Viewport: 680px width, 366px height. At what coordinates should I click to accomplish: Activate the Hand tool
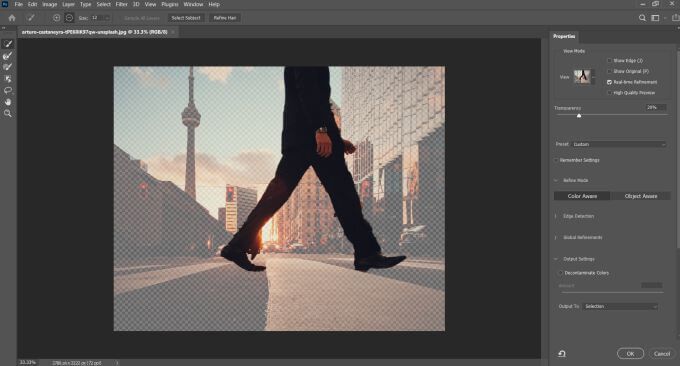(x=8, y=102)
